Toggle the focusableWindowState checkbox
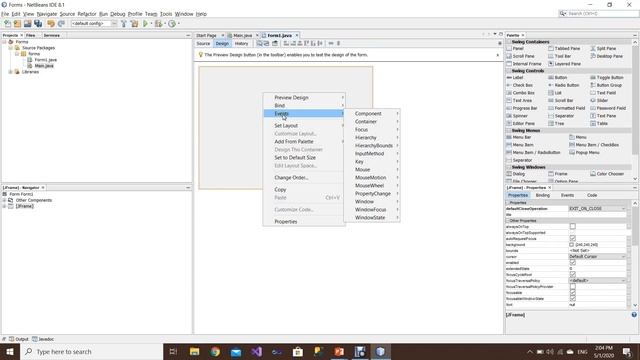The image size is (640, 360). pyautogui.click(x=573, y=298)
